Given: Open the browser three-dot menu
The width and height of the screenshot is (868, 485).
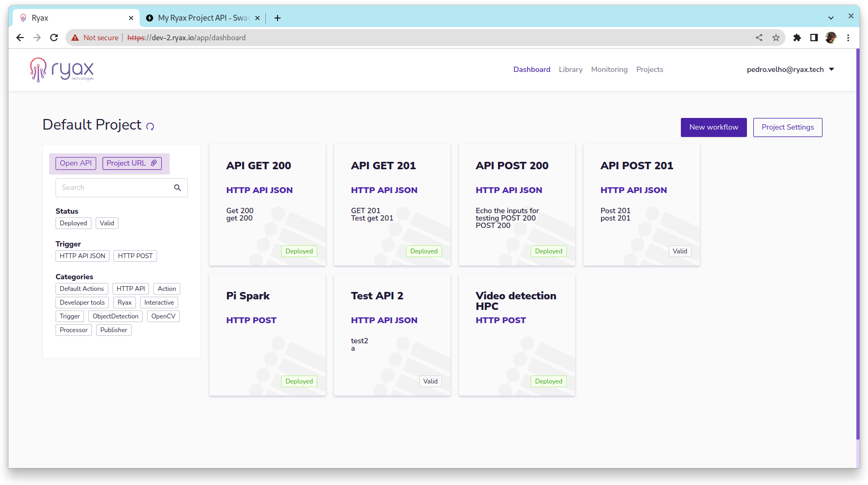Looking at the screenshot, I should pyautogui.click(x=848, y=38).
